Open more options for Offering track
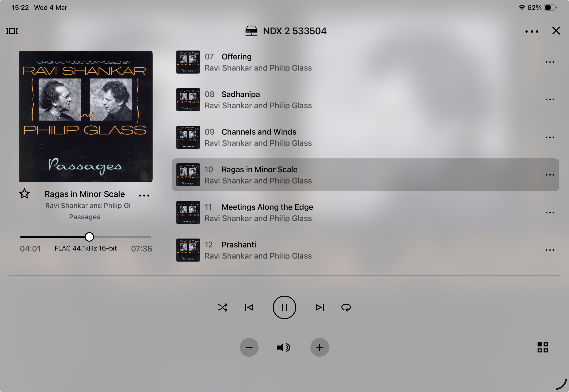 point(550,62)
